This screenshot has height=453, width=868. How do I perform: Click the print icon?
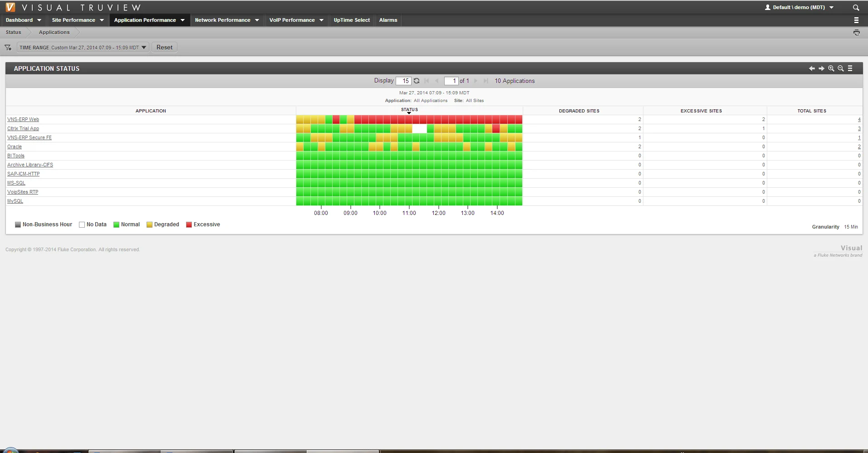[856, 33]
